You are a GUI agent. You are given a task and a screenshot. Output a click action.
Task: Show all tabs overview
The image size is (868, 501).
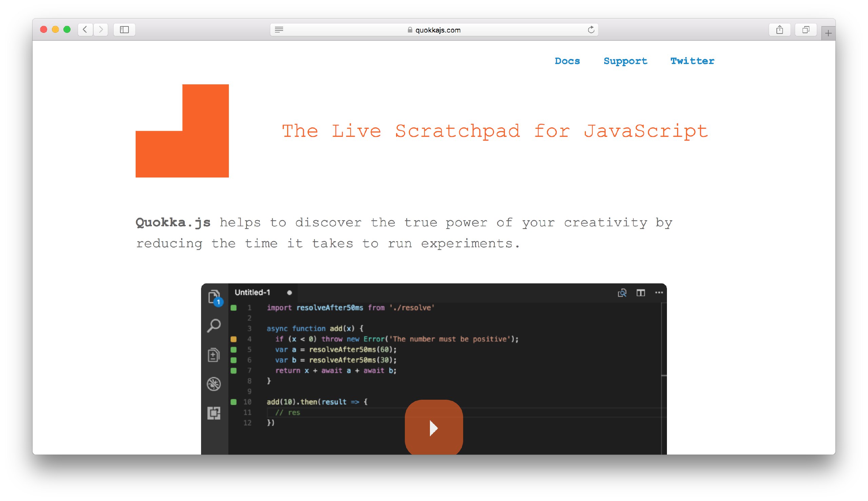806,29
